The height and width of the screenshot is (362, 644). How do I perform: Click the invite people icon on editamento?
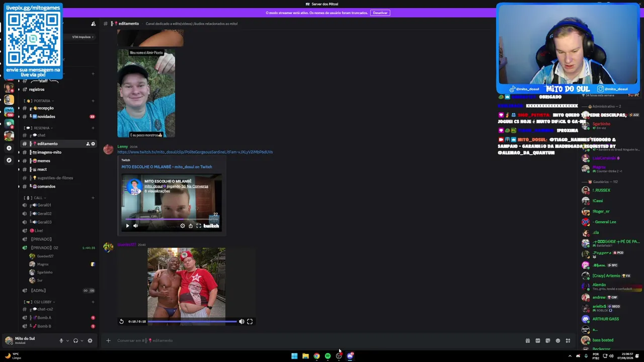88,144
